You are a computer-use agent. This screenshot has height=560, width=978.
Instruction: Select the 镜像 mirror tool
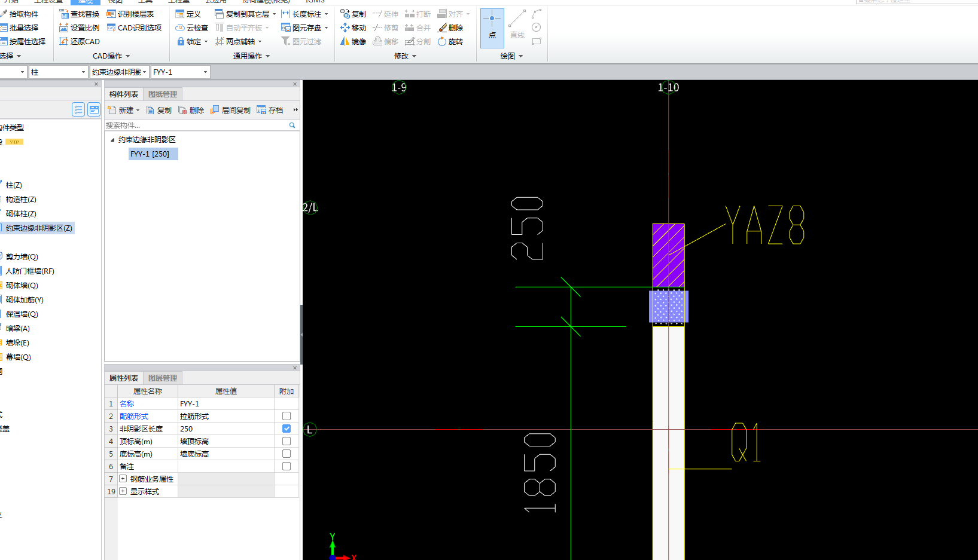click(353, 41)
